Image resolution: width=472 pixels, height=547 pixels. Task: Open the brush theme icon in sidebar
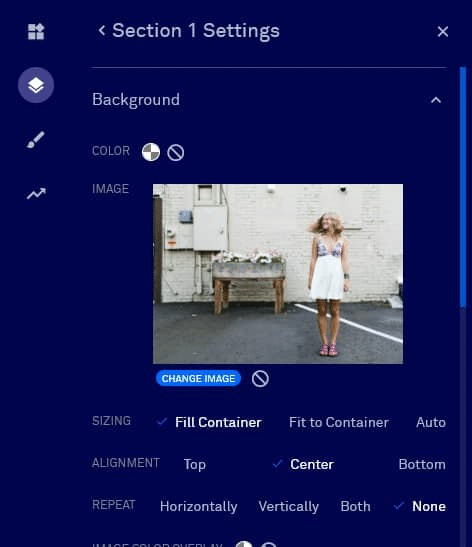36,140
